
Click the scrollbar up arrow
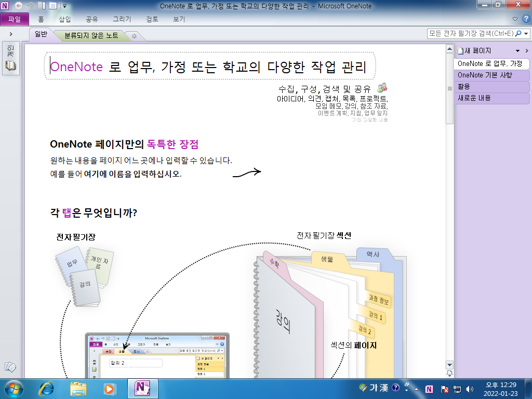tap(449, 49)
